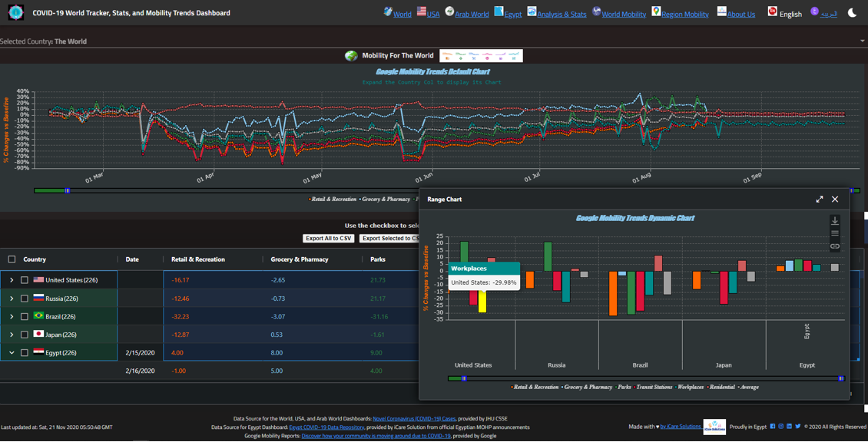Screen dimensions: 868x442
Task: Expand Range Chart with the fullscreen arrows icon
Action: point(819,199)
